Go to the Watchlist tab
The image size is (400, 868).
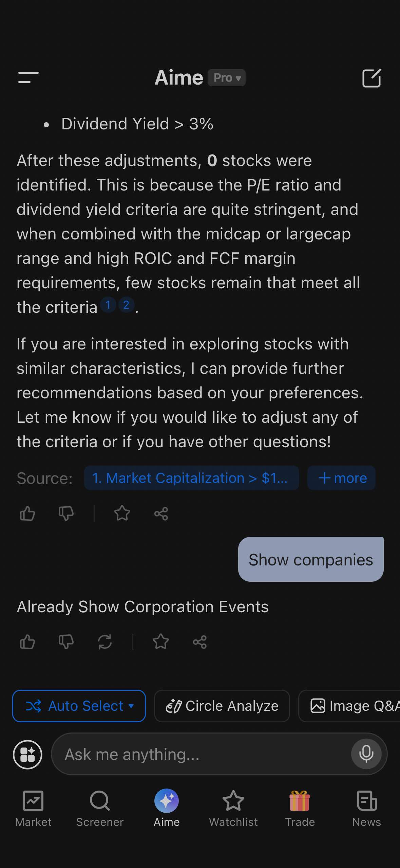pos(233,808)
